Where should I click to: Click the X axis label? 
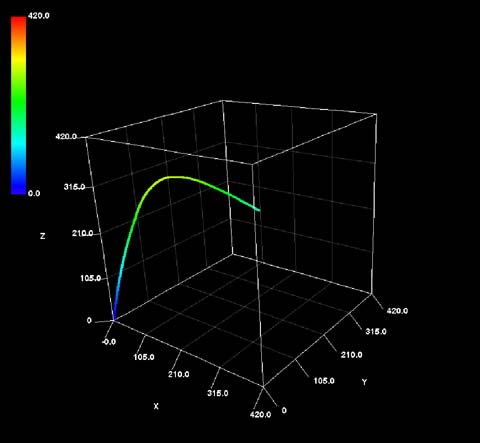156,406
